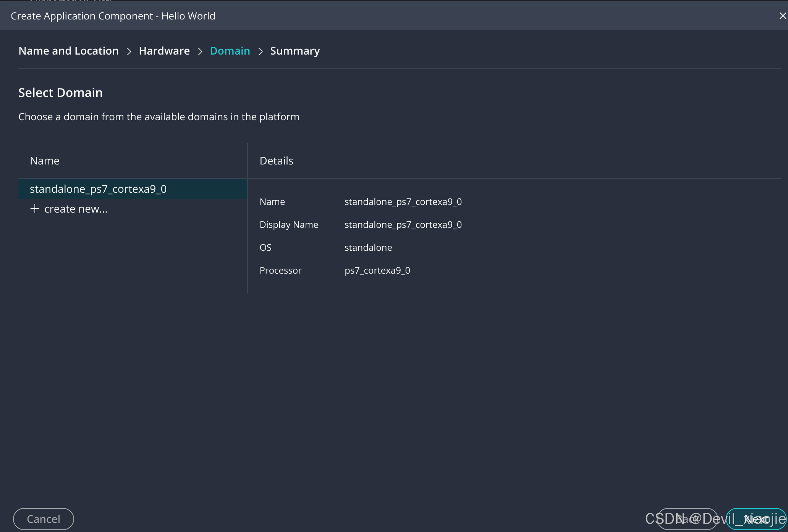Go to Name and Location step

point(68,51)
